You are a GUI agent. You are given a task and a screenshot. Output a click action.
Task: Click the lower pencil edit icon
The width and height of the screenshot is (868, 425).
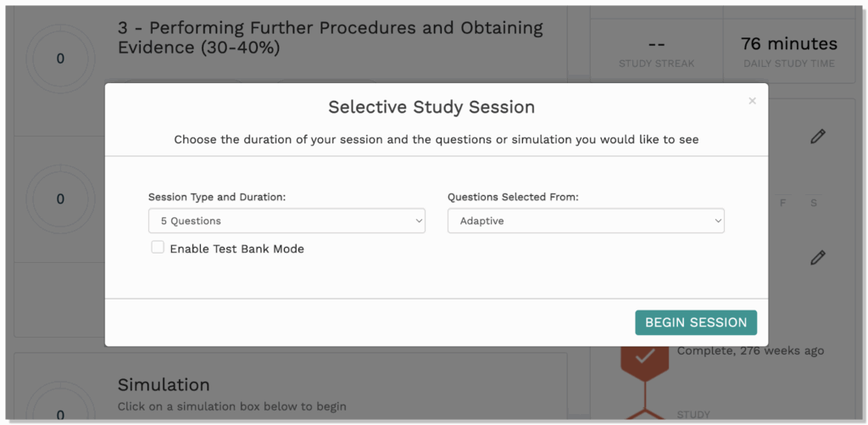817,257
